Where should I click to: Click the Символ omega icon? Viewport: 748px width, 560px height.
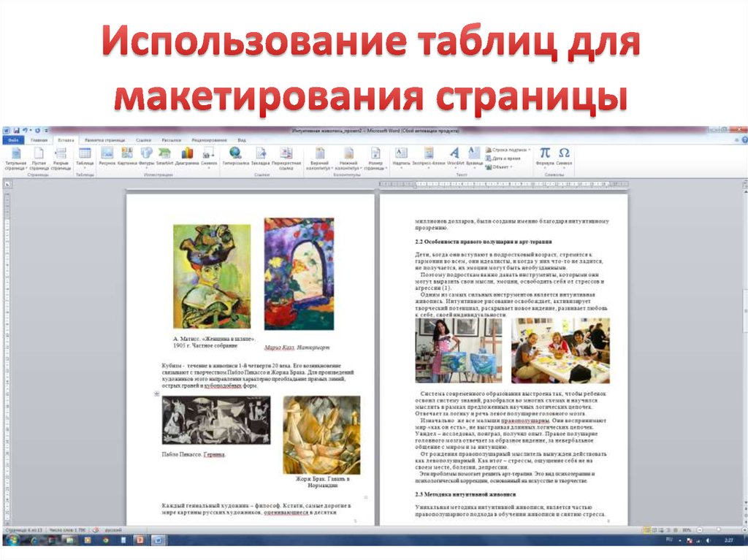tap(564, 156)
